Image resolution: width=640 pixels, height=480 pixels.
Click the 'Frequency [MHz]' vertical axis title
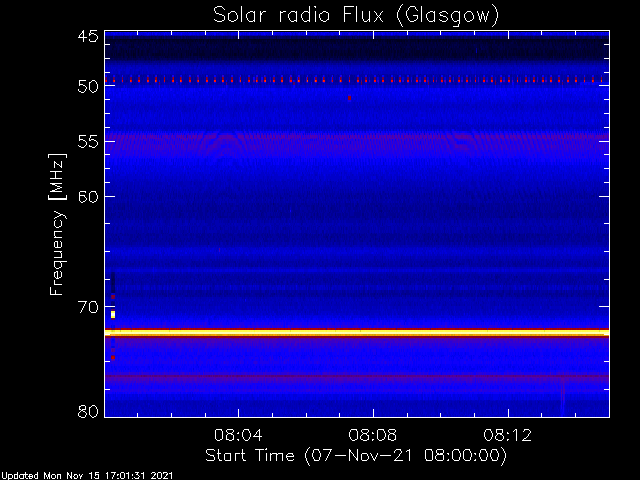[57, 224]
